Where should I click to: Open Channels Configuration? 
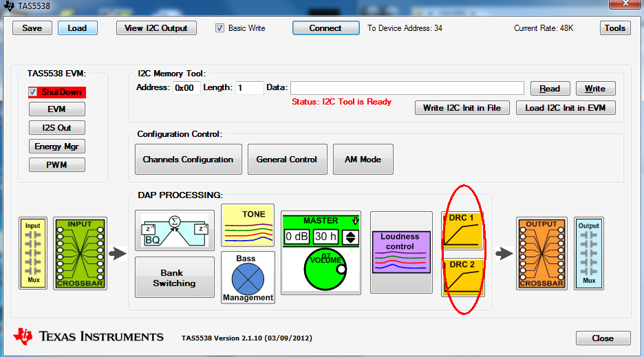pyautogui.click(x=188, y=160)
